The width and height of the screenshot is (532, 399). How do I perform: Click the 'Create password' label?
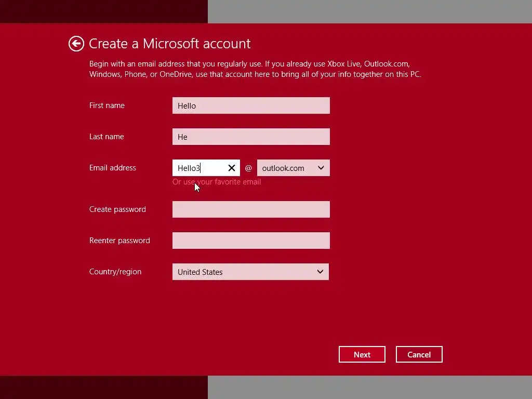pyautogui.click(x=117, y=209)
